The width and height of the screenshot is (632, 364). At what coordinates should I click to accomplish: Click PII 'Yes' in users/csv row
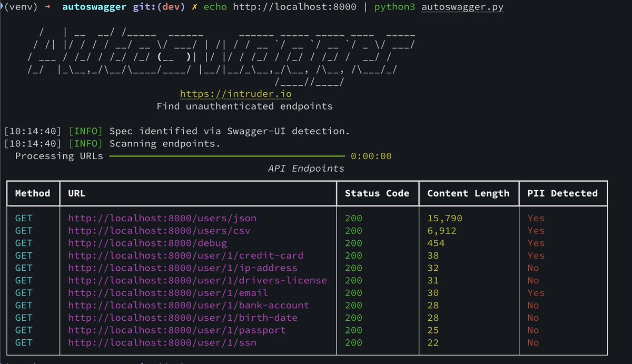(x=536, y=231)
